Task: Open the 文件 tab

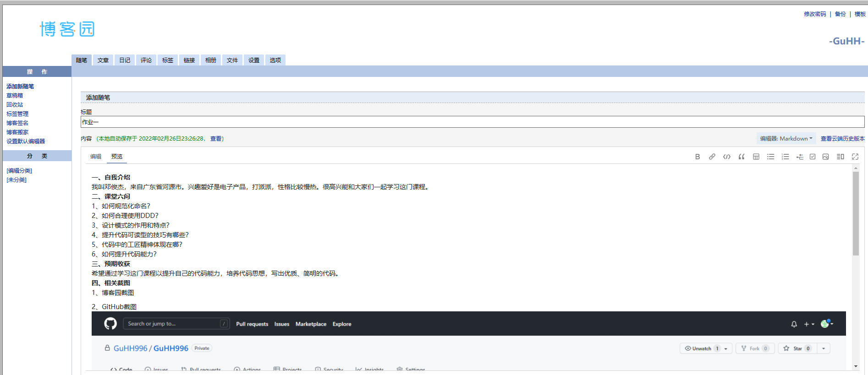Action: point(232,60)
